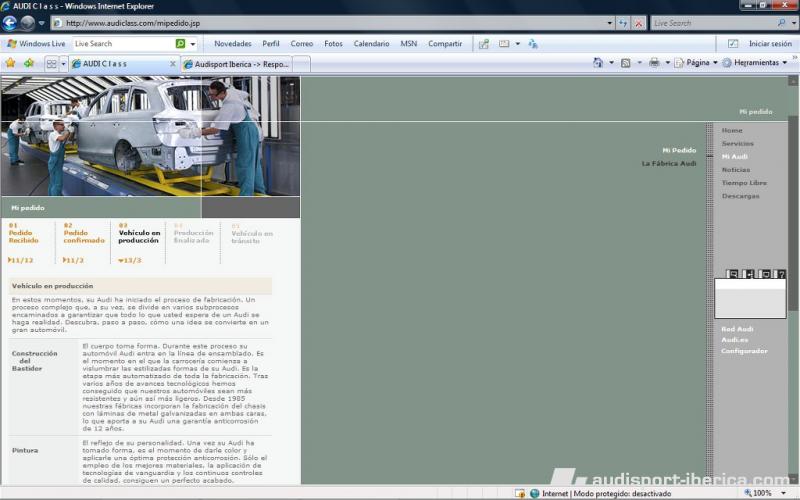Open Noticias in right sidebar menu
This screenshot has height=500, width=800.
tap(736, 170)
